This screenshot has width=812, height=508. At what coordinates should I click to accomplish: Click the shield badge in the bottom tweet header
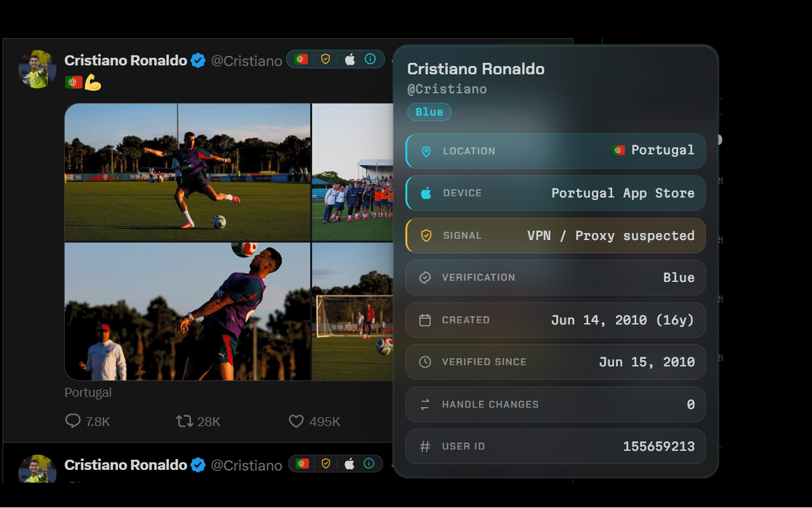[x=326, y=464]
